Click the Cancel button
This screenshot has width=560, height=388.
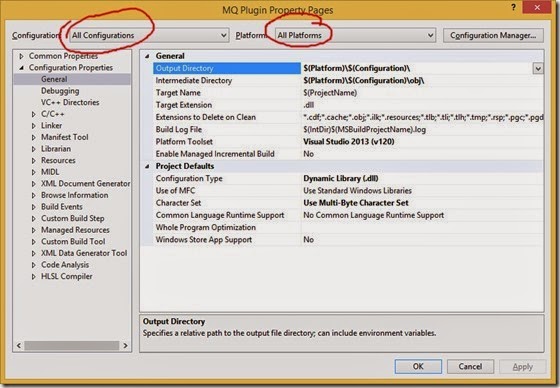point(470,367)
